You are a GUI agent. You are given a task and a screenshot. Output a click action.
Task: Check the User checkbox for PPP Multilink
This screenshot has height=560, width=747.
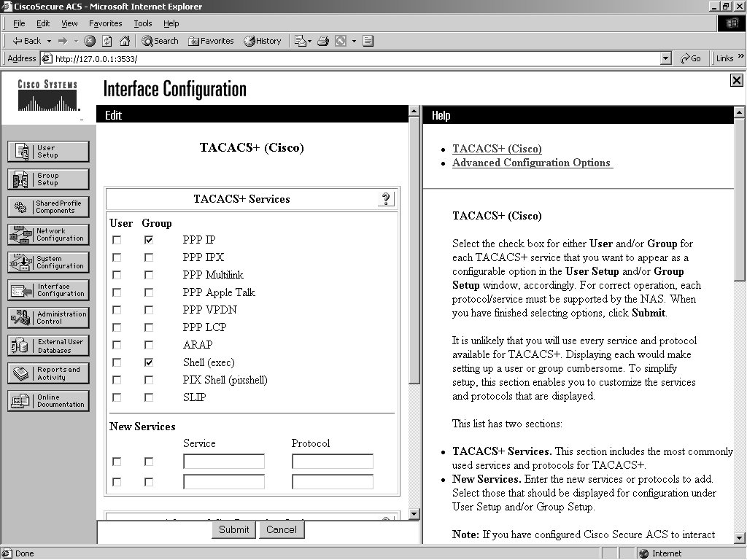[117, 275]
